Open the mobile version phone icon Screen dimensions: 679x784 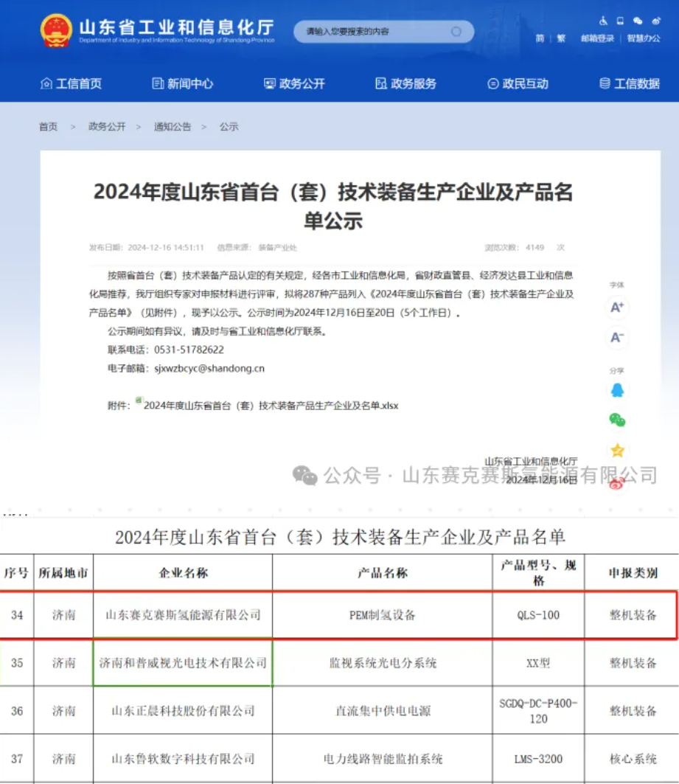(x=620, y=21)
